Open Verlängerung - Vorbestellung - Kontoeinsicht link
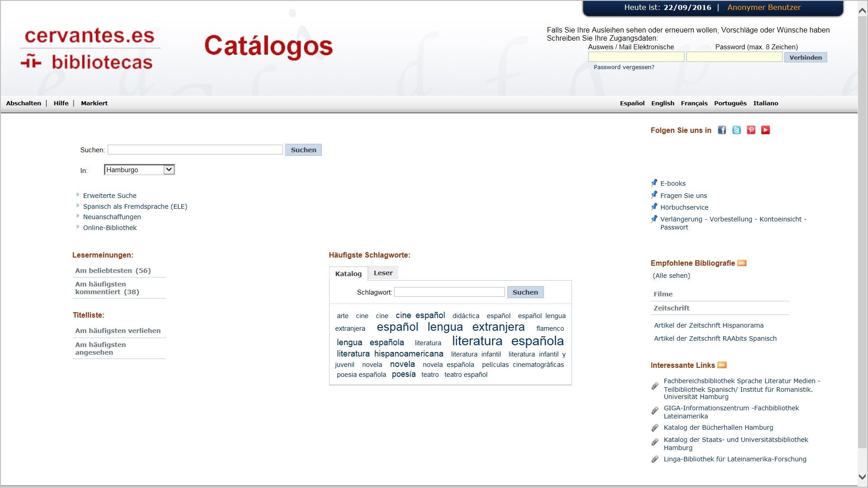The height and width of the screenshot is (488, 868). (733, 223)
